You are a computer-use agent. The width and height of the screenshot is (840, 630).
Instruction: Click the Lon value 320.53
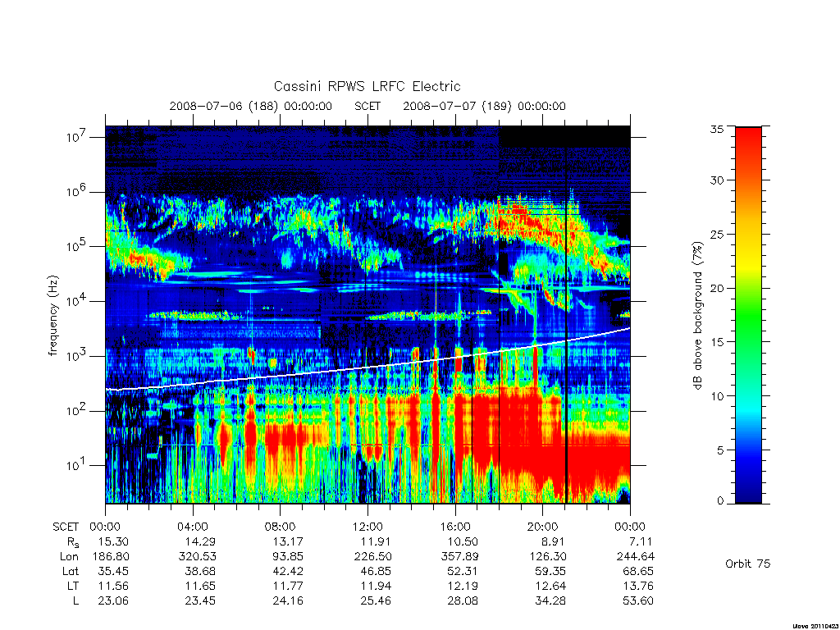[197, 557]
